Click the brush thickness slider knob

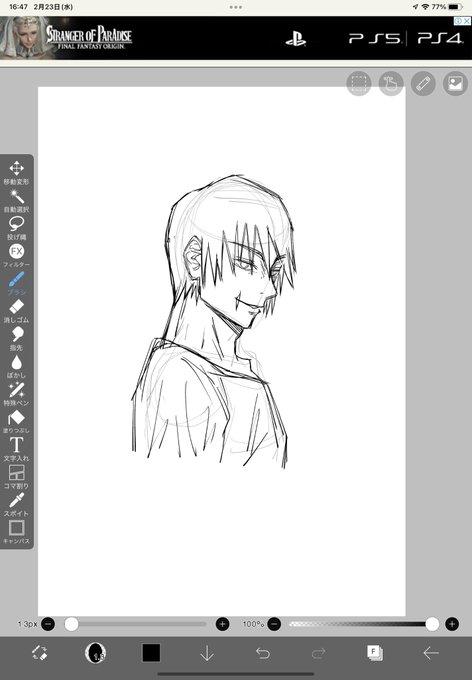point(72,624)
